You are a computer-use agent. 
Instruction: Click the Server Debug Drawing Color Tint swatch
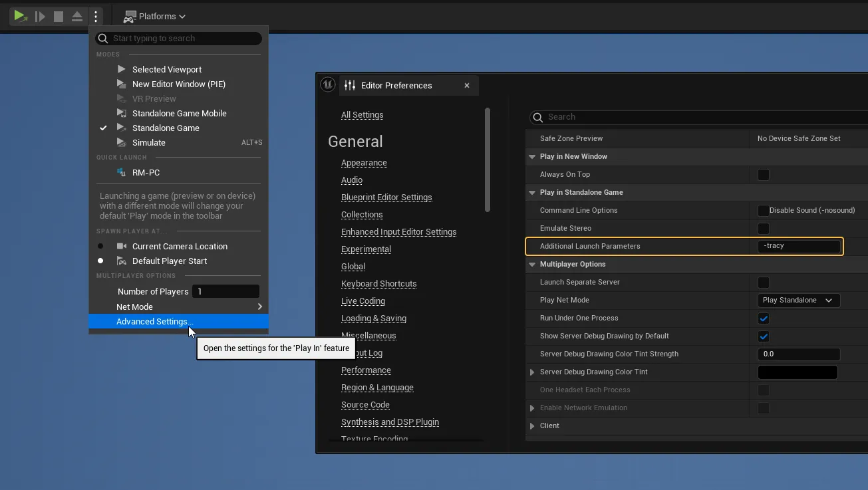pos(797,372)
